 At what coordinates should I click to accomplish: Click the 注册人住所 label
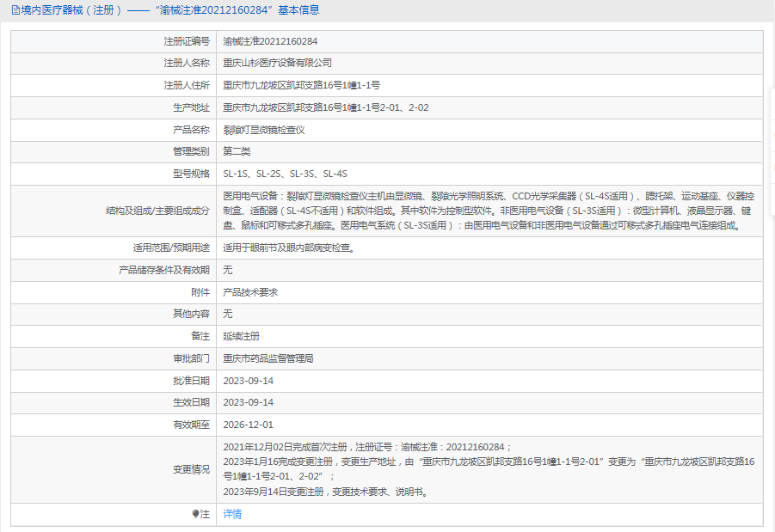tap(187, 85)
